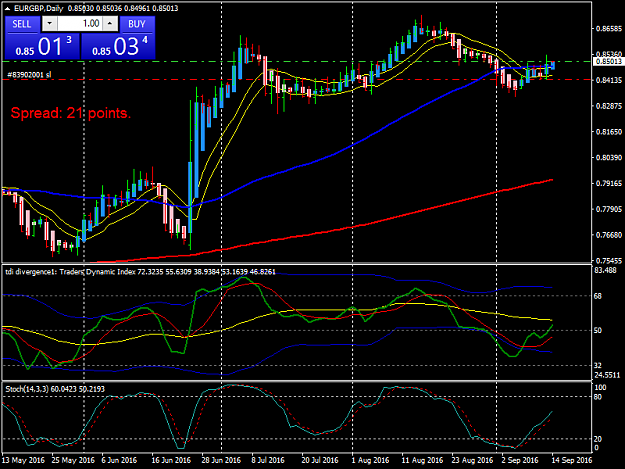625x469 pixels.
Task: Click the 2 Sep 2016 date label
Action: pyautogui.click(x=520, y=460)
